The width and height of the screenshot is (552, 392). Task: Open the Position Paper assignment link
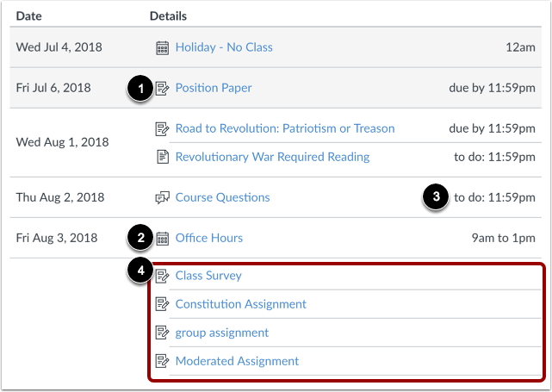tap(214, 88)
